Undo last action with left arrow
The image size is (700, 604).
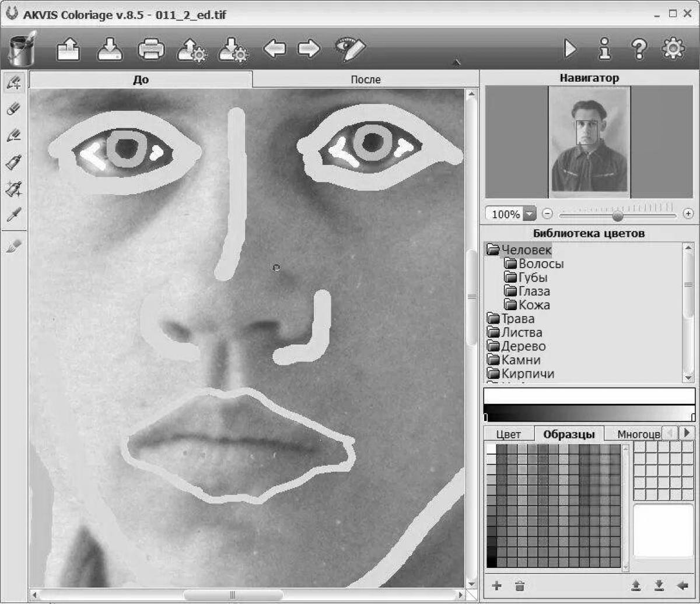coord(274,50)
